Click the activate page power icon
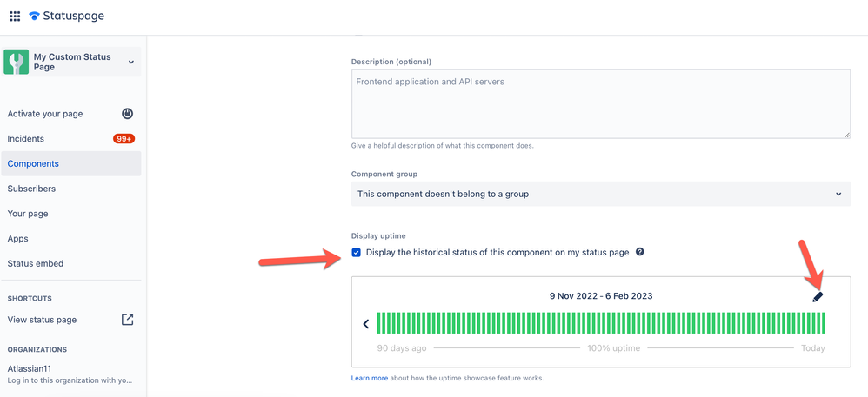 [127, 114]
